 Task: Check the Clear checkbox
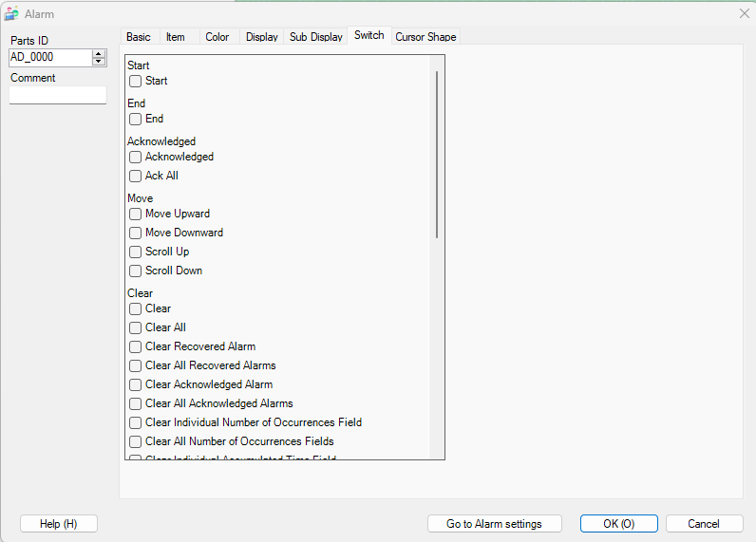pos(136,308)
